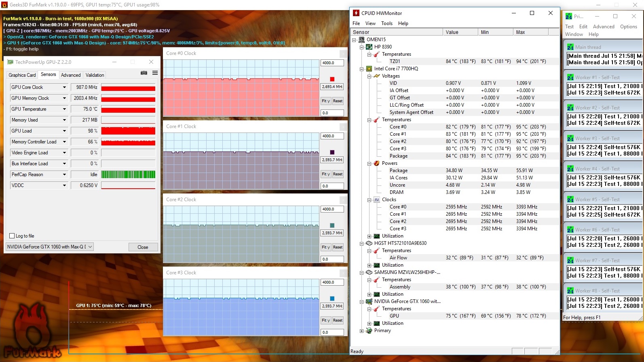The height and width of the screenshot is (362, 644).
Task: Collapse the Clocks tree node
Action: pos(369,200)
